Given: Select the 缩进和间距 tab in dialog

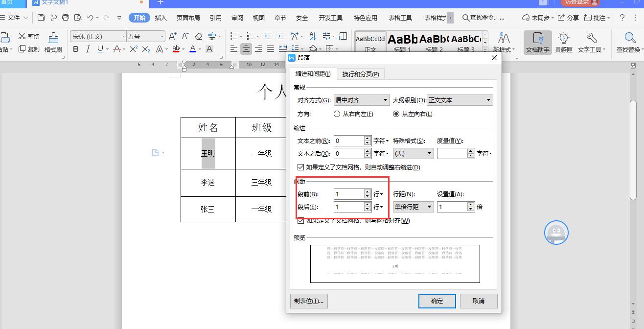Looking at the screenshot, I should [313, 74].
